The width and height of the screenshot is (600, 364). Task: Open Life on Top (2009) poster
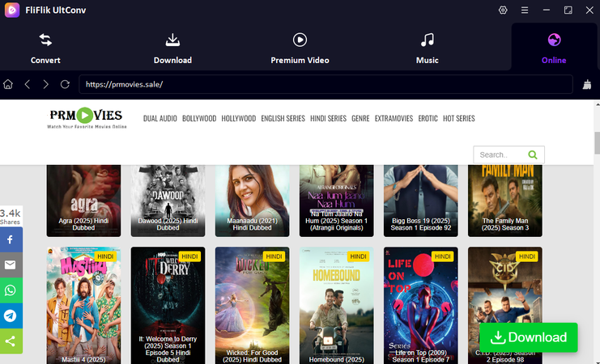420,305
